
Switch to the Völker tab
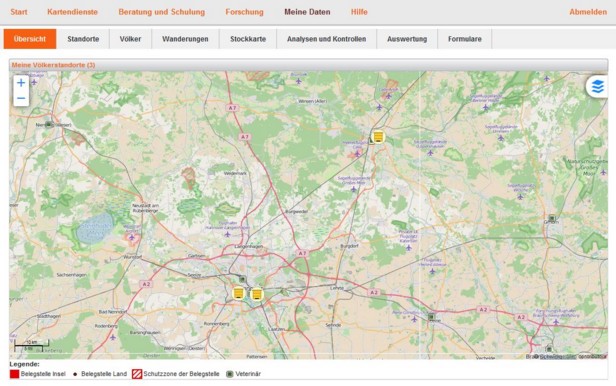pyautogui.click(x=130, y=39)
